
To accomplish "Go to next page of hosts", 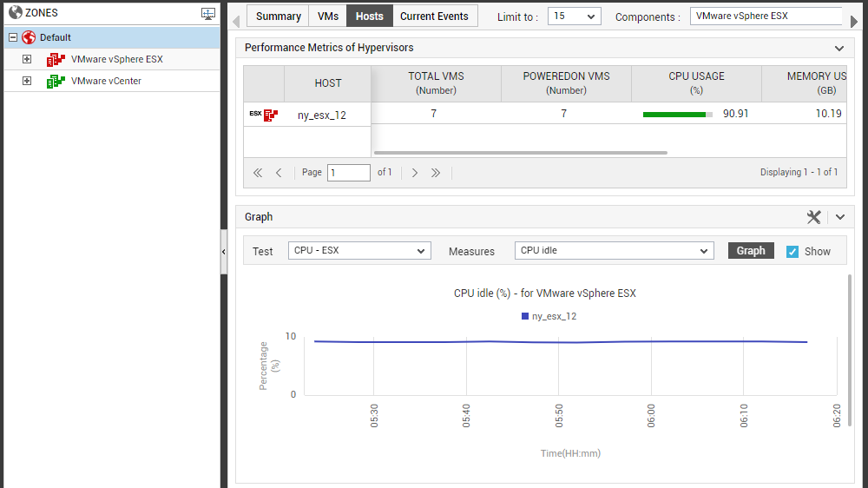I will tap(415, 173).
